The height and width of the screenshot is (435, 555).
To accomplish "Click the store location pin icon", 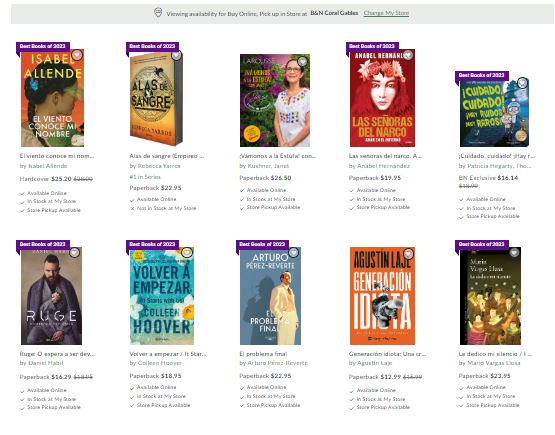I will 158,13.
